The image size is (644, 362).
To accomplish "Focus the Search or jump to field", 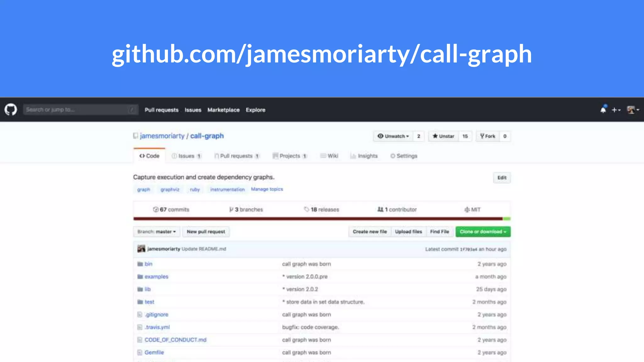I will (80, 110).
